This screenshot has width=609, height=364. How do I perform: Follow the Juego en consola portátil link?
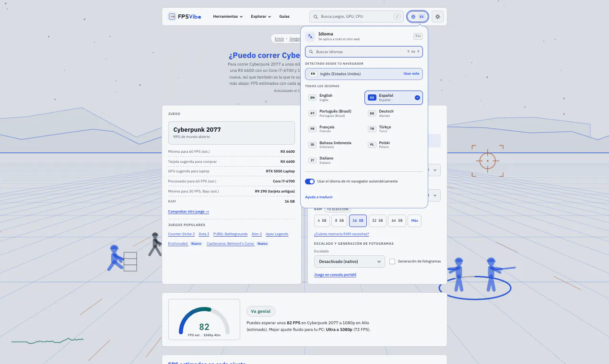pyautogui.click(x=335, y=275)
